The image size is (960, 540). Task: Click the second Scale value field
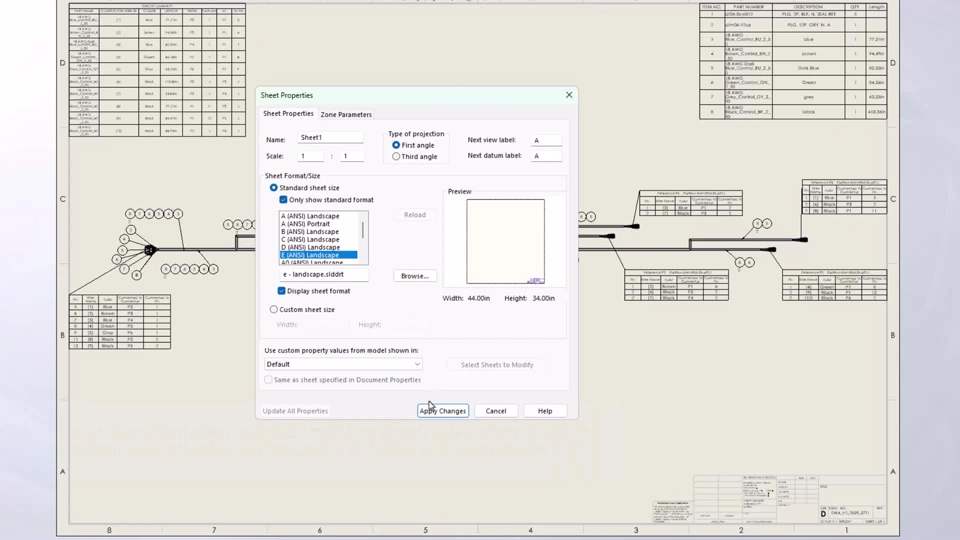pos(352,156)
